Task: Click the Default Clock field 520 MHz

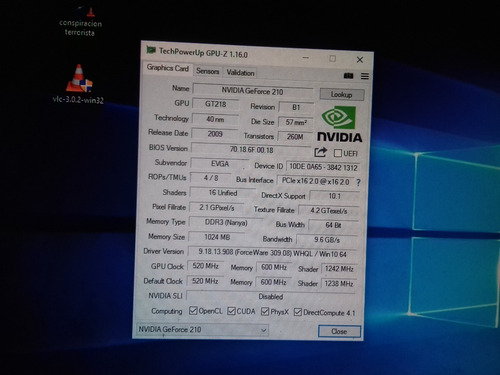Action: click(x=205, y=281)
